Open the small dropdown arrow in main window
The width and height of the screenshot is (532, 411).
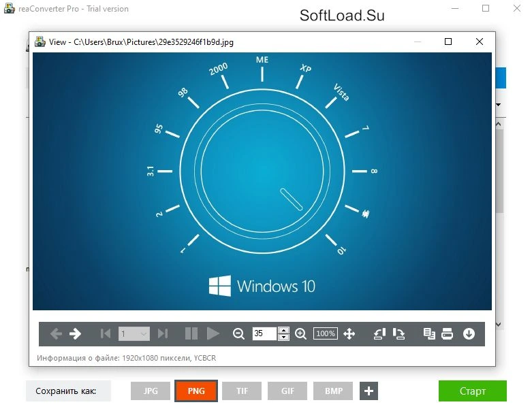pyautogui.click(x=498, y=105)
